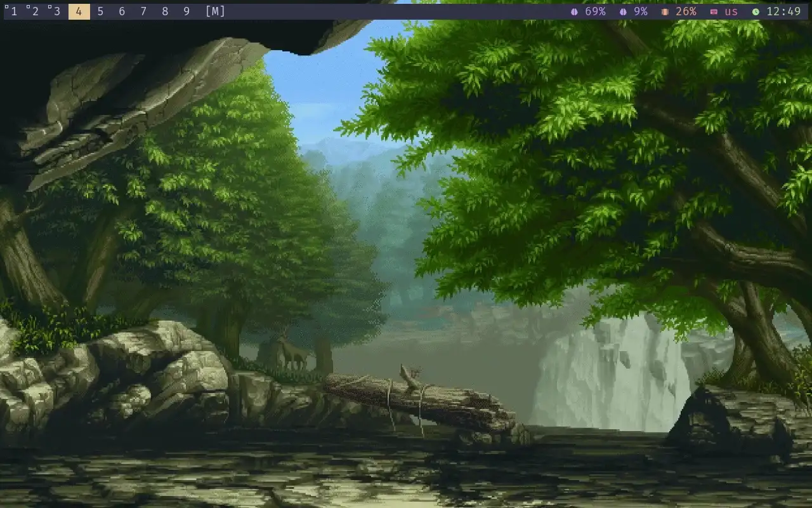The width and height of the screenshot is (812, 508).
Task: Switch to workspace 2
Action: (36, 11)
